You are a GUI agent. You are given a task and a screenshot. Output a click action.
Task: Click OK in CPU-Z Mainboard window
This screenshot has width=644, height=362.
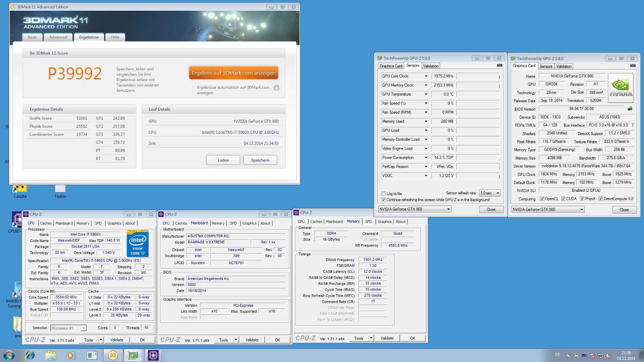[277, 340]
